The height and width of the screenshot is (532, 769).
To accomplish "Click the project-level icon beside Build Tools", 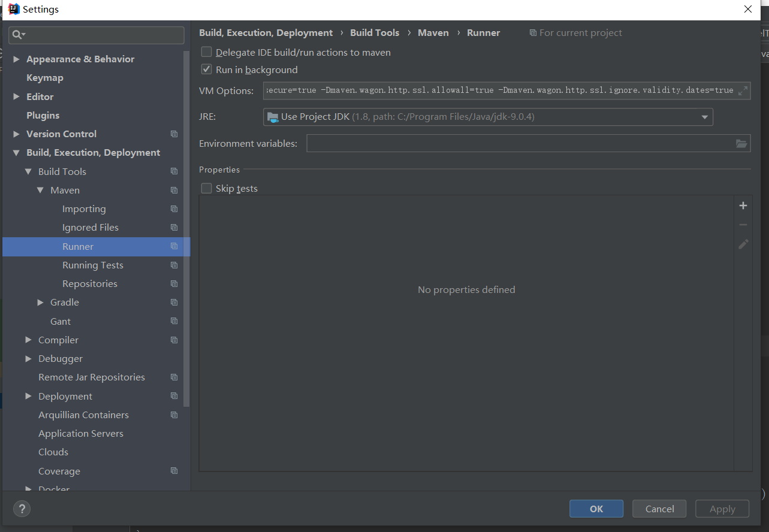I will pyautogui.click(x=174, y=171).
